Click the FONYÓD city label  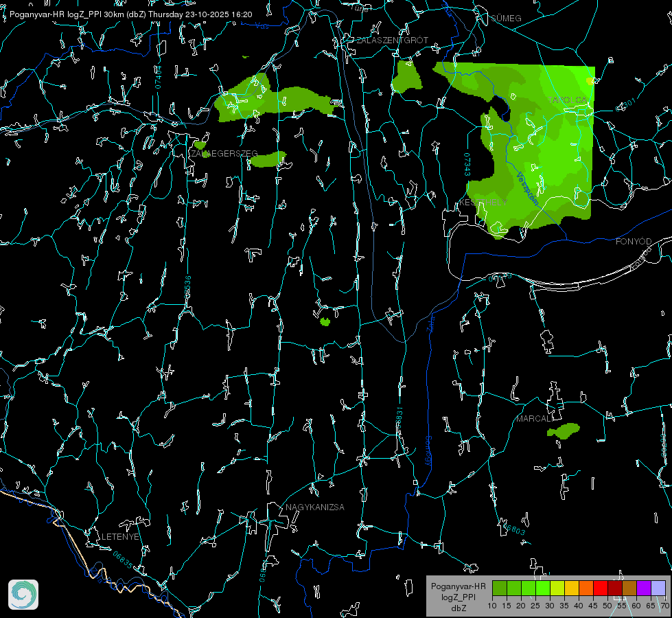point(634,242)
